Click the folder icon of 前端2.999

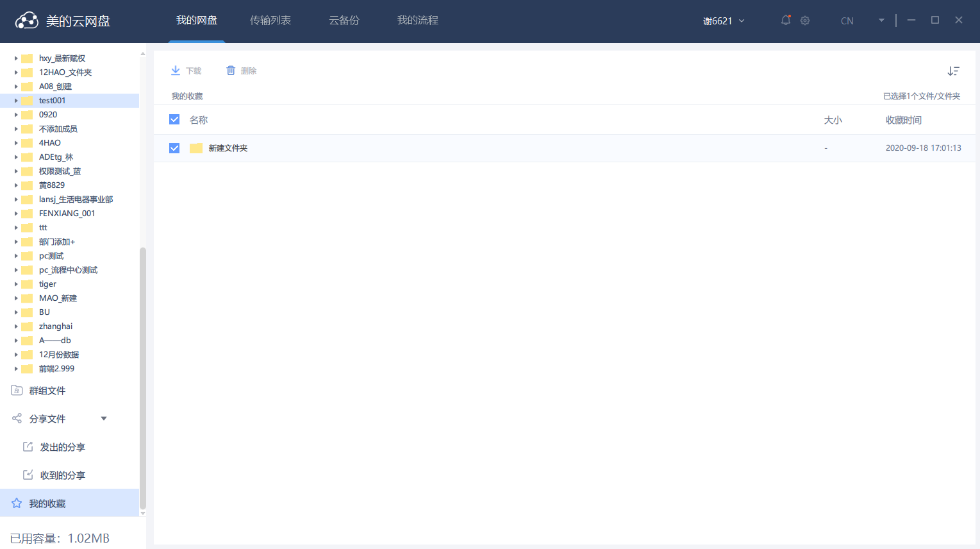[27, 369]
